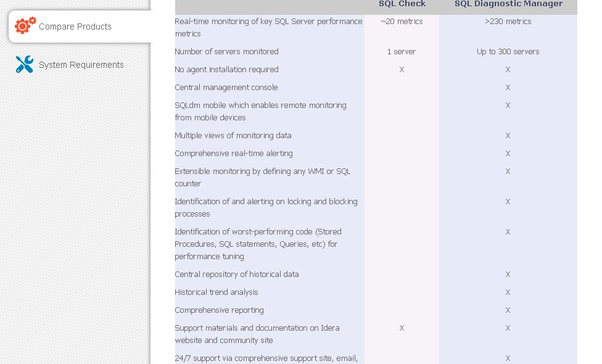The width and height of the screenshot is (602, 364).
Task: Click the X mark for Central repository row
Action: tap(508, 275)
